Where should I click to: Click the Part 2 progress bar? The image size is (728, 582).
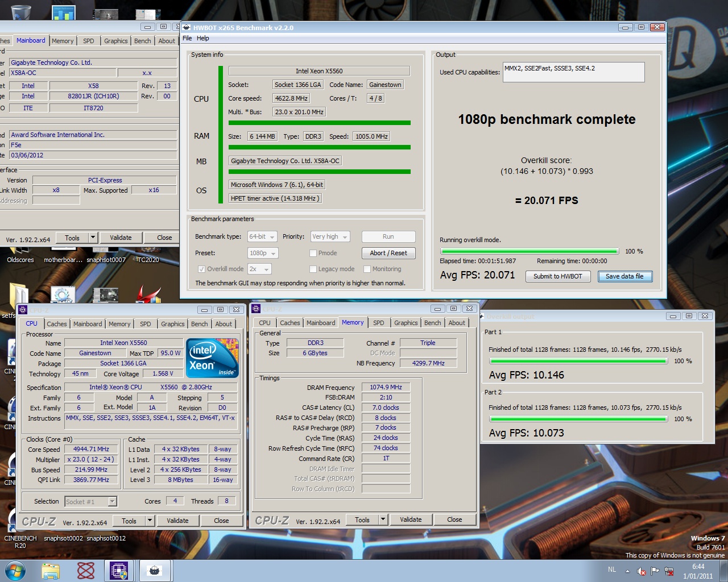click(578, 419)
